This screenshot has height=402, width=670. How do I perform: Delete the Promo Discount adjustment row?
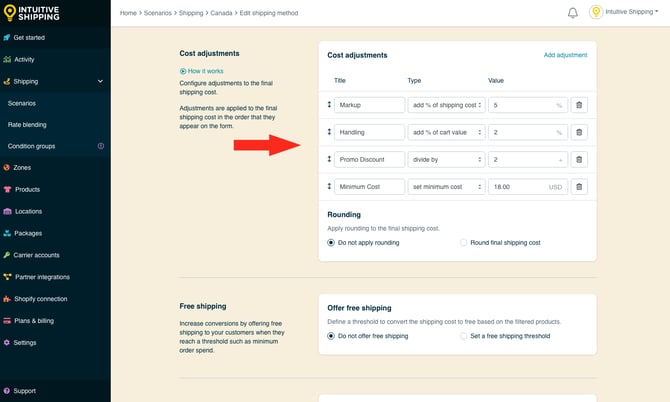pos(579,160)
